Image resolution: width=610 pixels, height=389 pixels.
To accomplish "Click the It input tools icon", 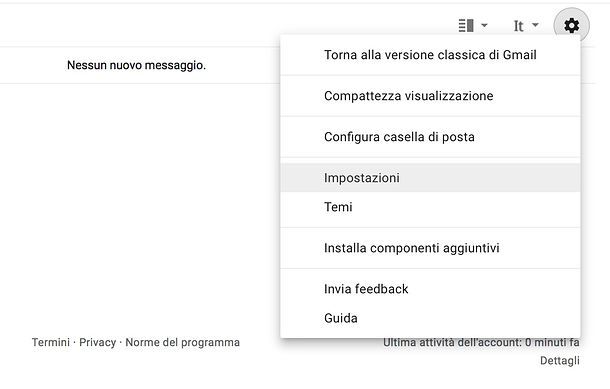I will pos(518,26).
